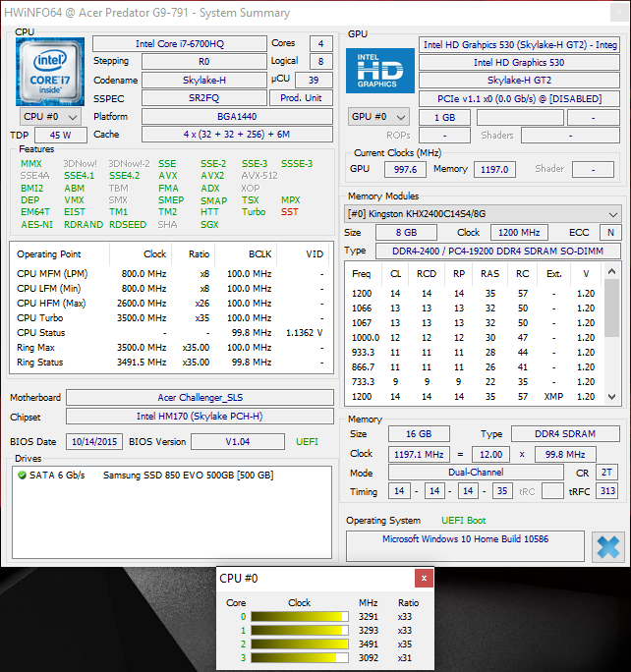Click the GPU 1 GB memory field

click(x=444, y=118)
